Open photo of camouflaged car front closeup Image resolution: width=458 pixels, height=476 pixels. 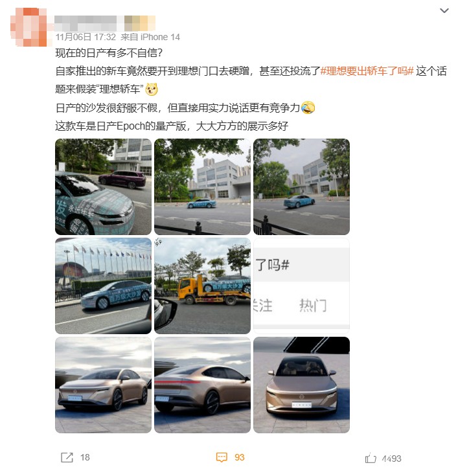point(103,187)
